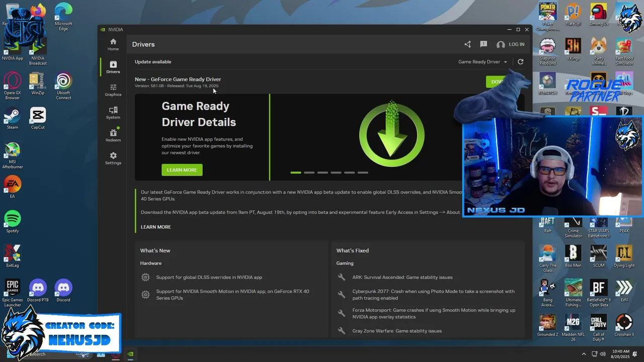Expand the Game Ready Driver dropdown
Viewport: 644px width, 362px height.
482,62
